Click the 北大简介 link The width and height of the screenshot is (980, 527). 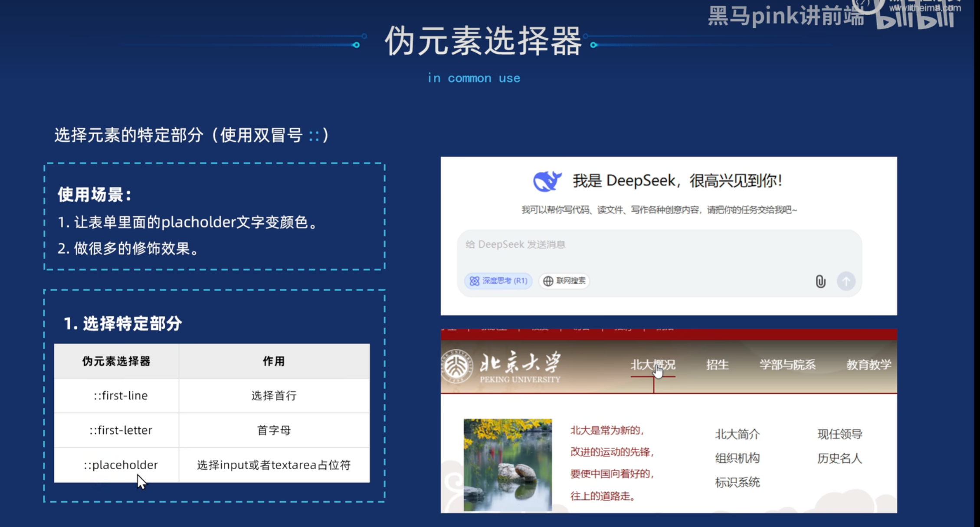pos(737,434)
